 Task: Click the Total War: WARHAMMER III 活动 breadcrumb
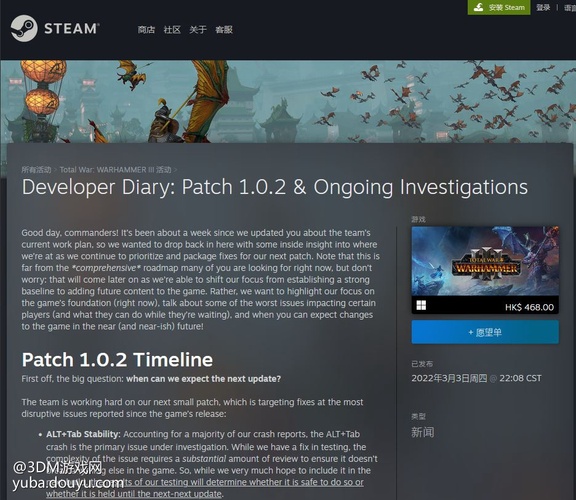[115, 170]
